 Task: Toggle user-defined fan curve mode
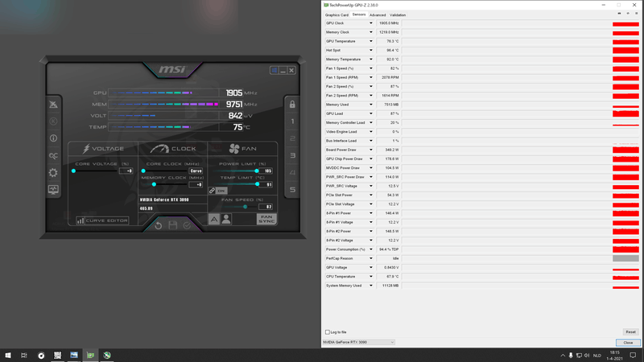[x=226, y=219]
